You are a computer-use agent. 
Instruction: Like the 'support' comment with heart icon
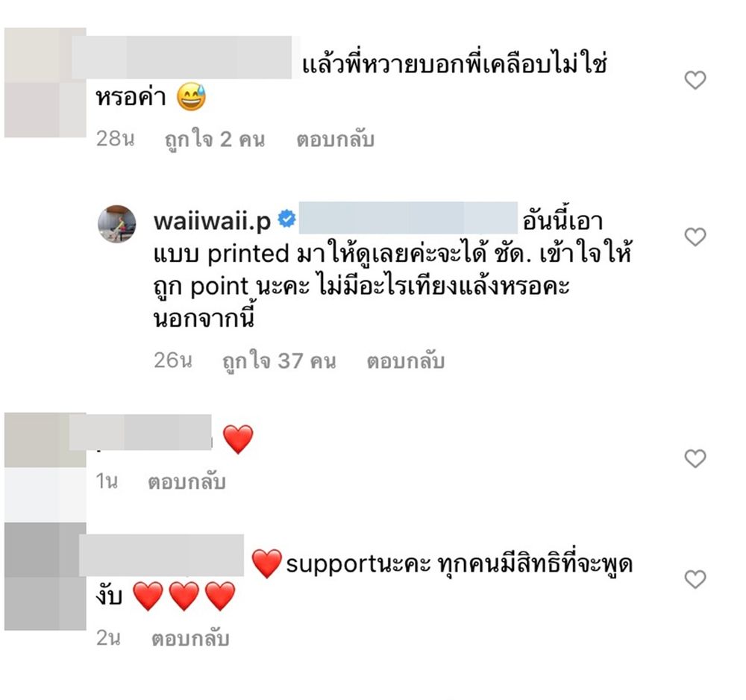pyautogui.click(x=695, y=579)
